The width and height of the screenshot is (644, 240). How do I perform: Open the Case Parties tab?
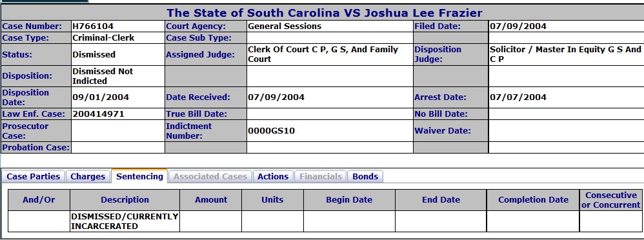[x=34, y=176]
